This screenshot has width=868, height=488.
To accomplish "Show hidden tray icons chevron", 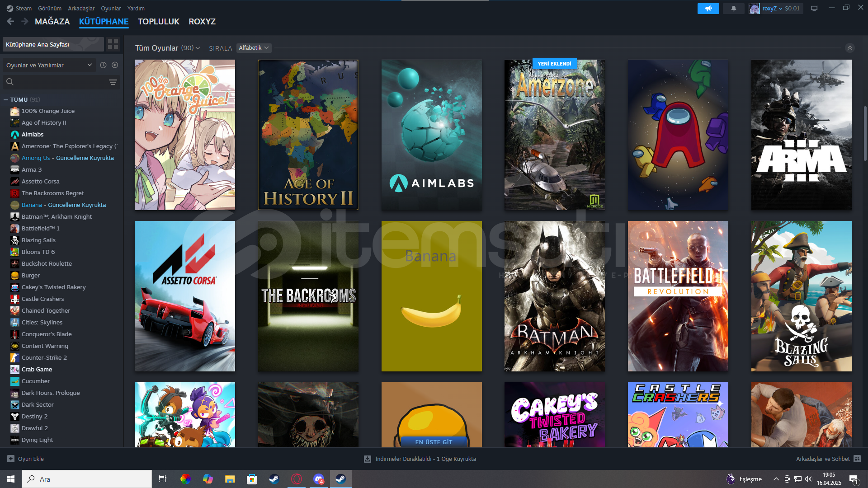I will [776, 479].
